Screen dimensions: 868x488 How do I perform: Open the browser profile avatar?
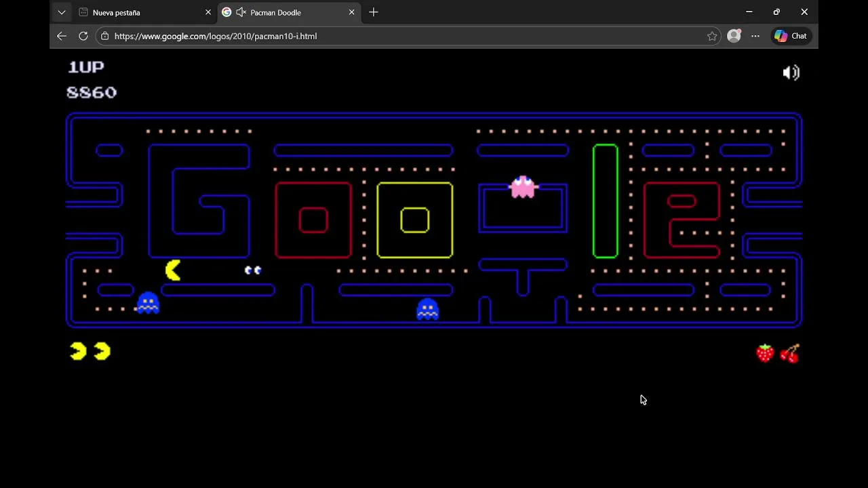click(734, 36)
